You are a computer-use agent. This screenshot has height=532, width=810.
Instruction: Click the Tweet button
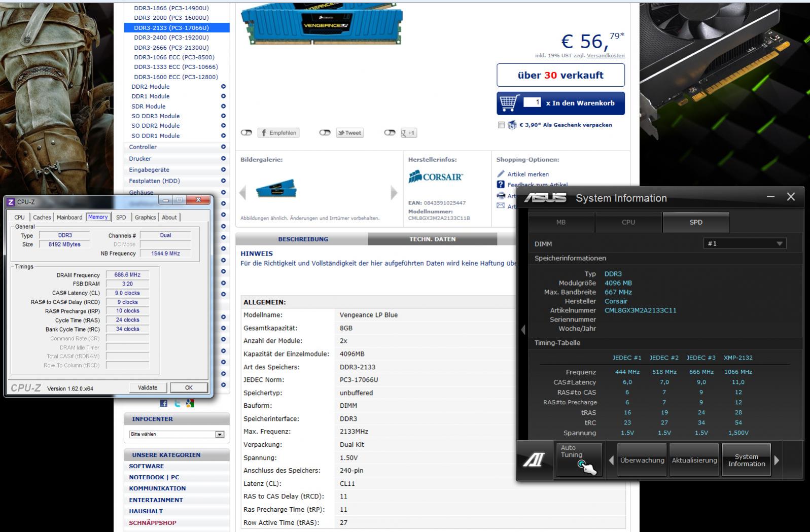(350, 133)
